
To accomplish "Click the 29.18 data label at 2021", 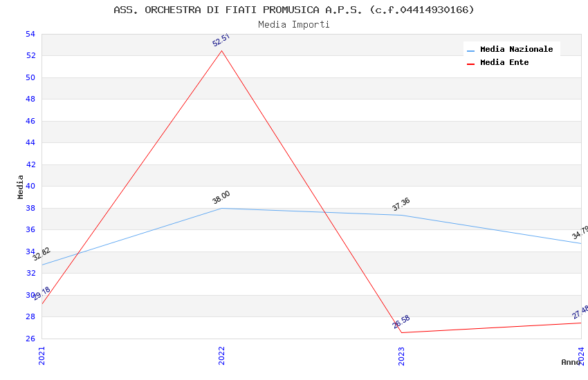I will (x=42, y=294).
